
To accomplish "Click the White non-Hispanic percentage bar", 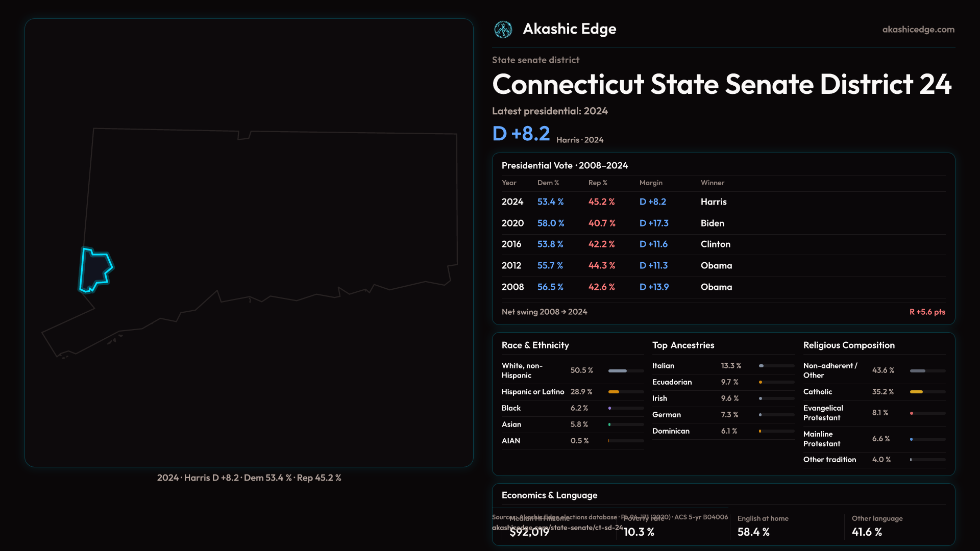I will coord(618,371).
